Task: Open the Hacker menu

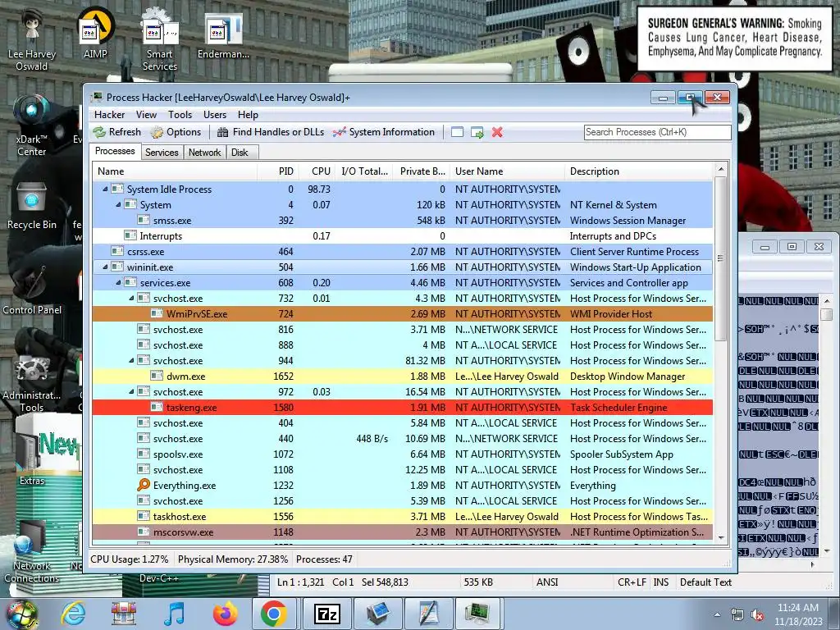Action: 109,115
